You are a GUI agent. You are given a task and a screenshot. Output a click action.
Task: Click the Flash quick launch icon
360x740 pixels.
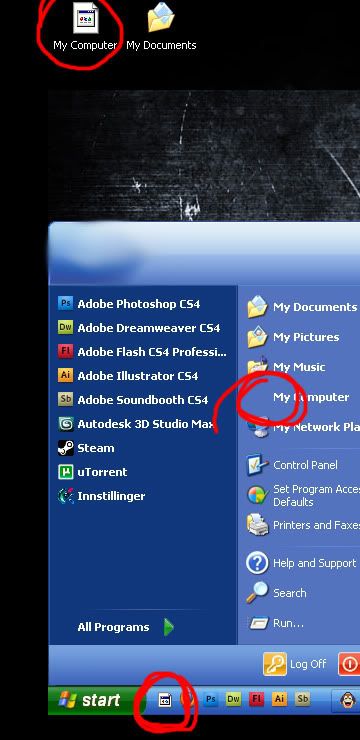(x=256, y=699)
